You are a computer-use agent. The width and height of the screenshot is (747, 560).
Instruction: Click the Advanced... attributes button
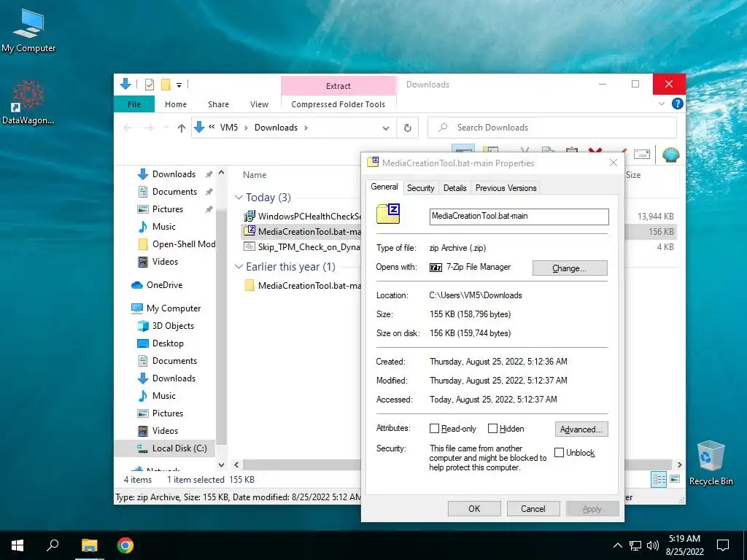(581, 429)
